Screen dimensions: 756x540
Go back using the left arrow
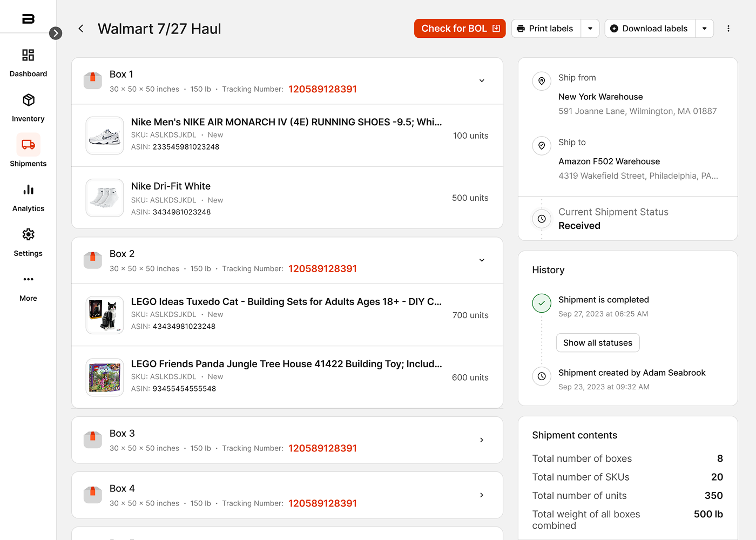pyautogui.click(x=81, y=29)
